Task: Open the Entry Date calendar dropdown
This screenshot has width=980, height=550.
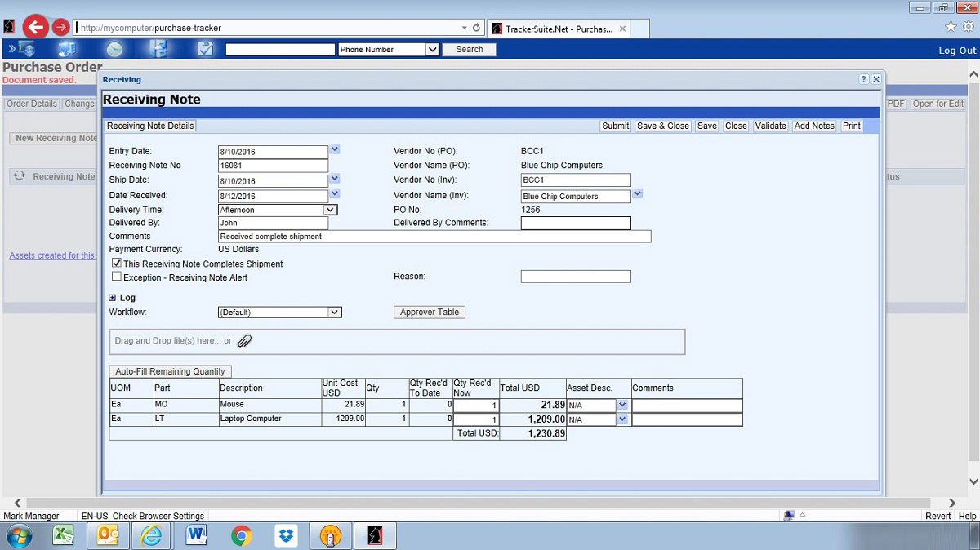Action: pos(333,150)
